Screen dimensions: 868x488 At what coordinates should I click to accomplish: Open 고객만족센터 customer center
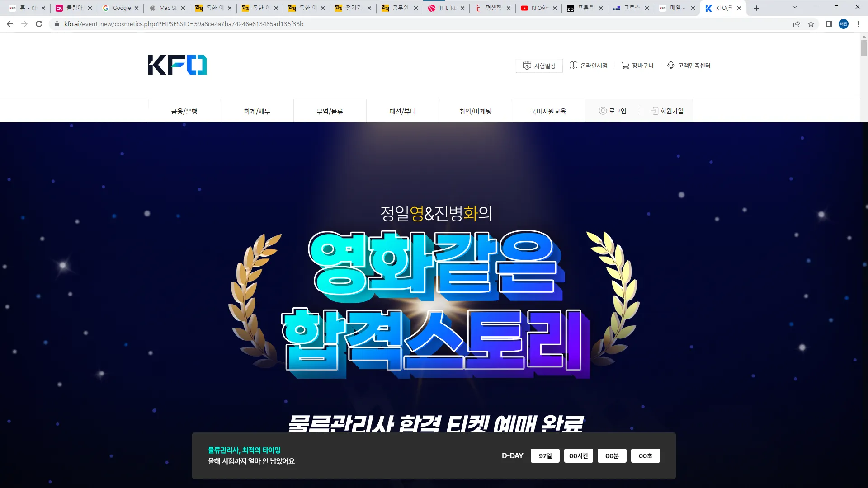689,66
